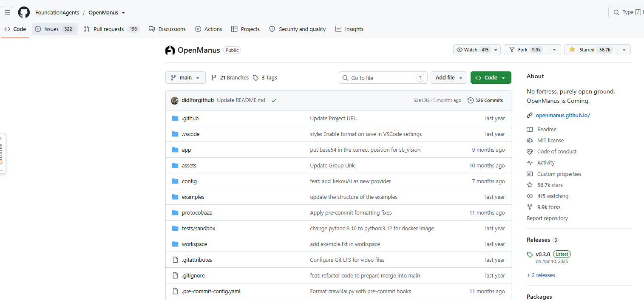Open the green Code clone dropdown
The height and width of the screenshot is (300, 644).
(x=491, y=78)
